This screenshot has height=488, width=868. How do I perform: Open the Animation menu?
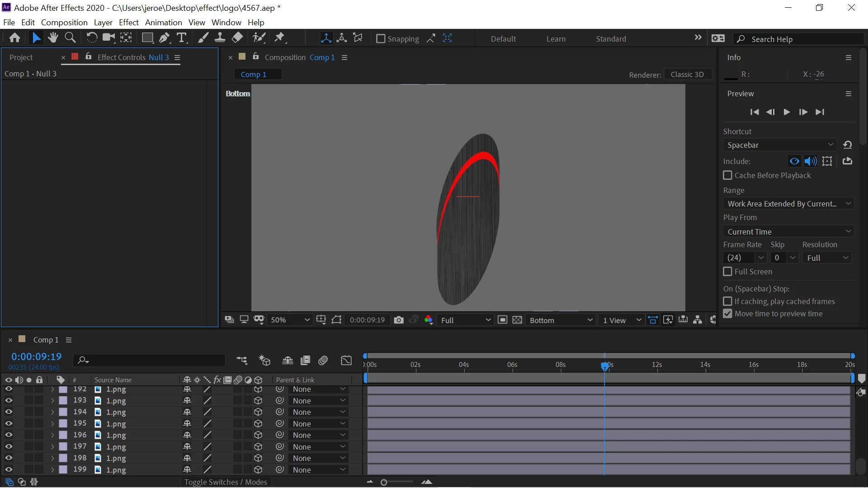(x=163, y=22)
